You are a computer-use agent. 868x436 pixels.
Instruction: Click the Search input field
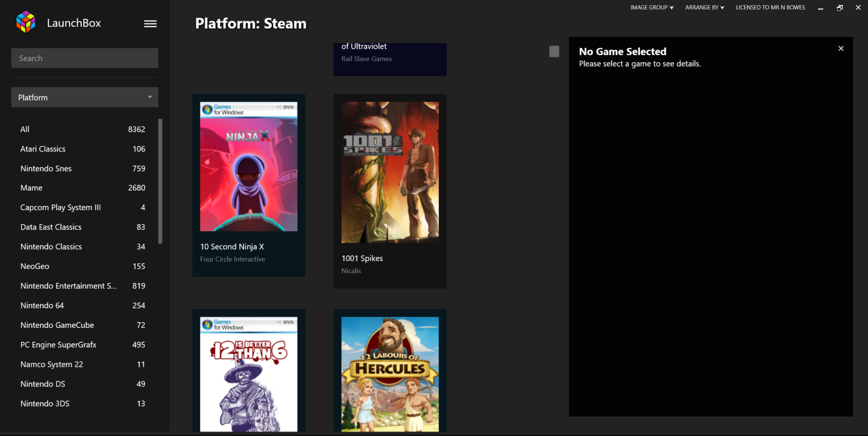85,58
